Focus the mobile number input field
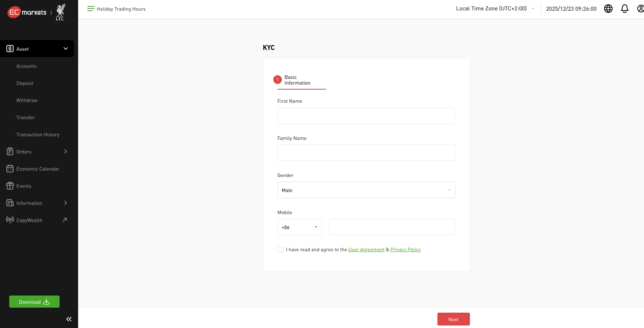Image resolution: width=644 pixels, height=328 pixels. pos(392,227)
